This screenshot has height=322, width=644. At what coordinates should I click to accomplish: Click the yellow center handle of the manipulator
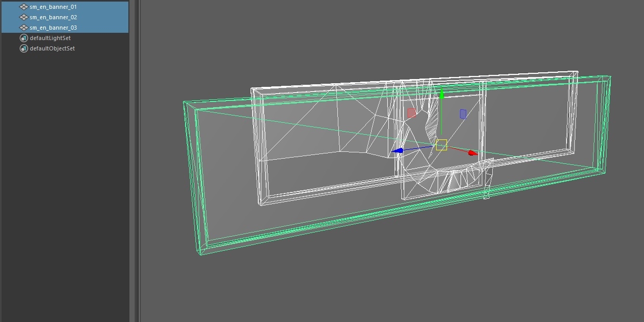click(x=441, y=145)
